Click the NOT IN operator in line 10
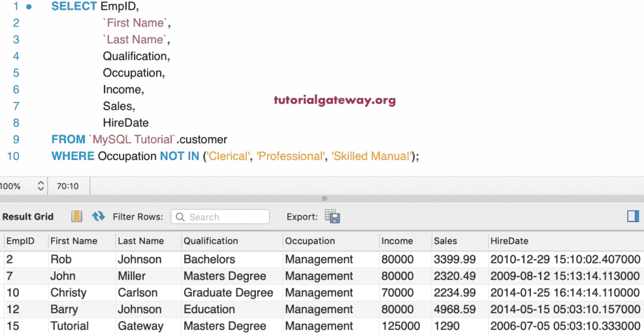The height and width of the screenshot is (334, 644). point(180,156)
